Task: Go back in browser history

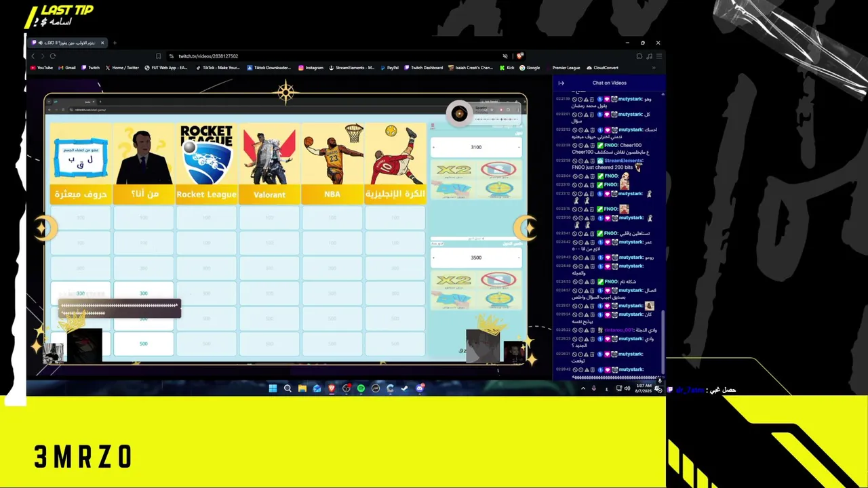Action: pos(33,56)
